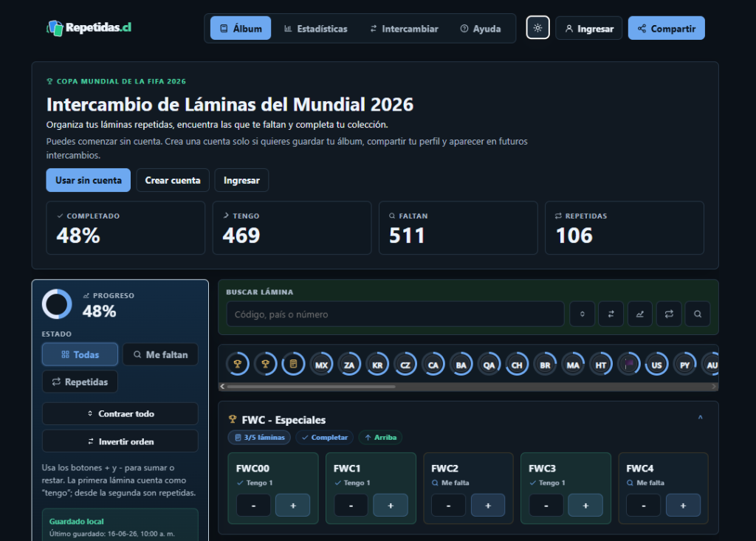Click the horizontal scrollbar thumb under team chips
Image resolution: width=756 pixels, height=541 pixels.
[311, 386]
